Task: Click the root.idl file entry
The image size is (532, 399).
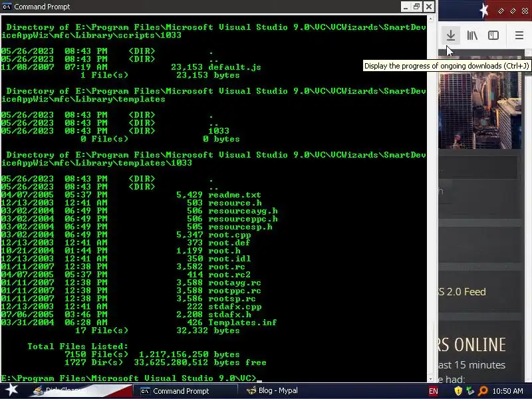Action: pos(229,259)
